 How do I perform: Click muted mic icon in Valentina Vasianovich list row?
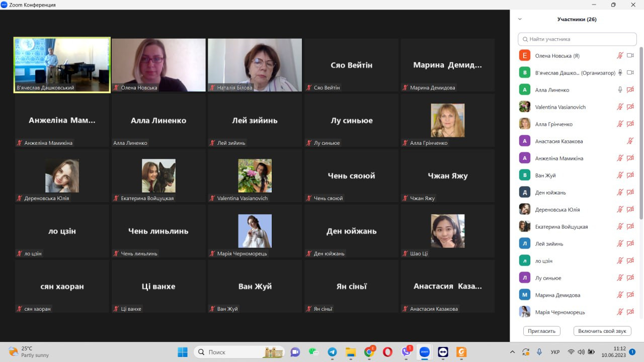tap(620, 107)
